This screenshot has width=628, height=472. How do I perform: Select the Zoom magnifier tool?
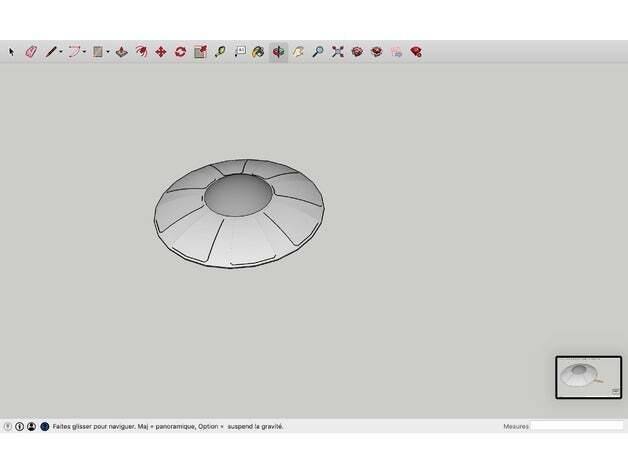point(318,52)
